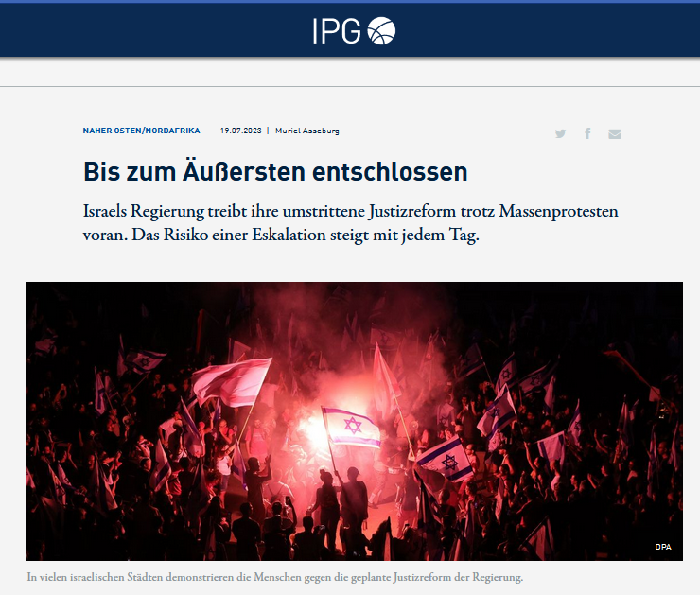
Task: Click the central Israeli flag in the photo
Action: click(x=351, y=428)
